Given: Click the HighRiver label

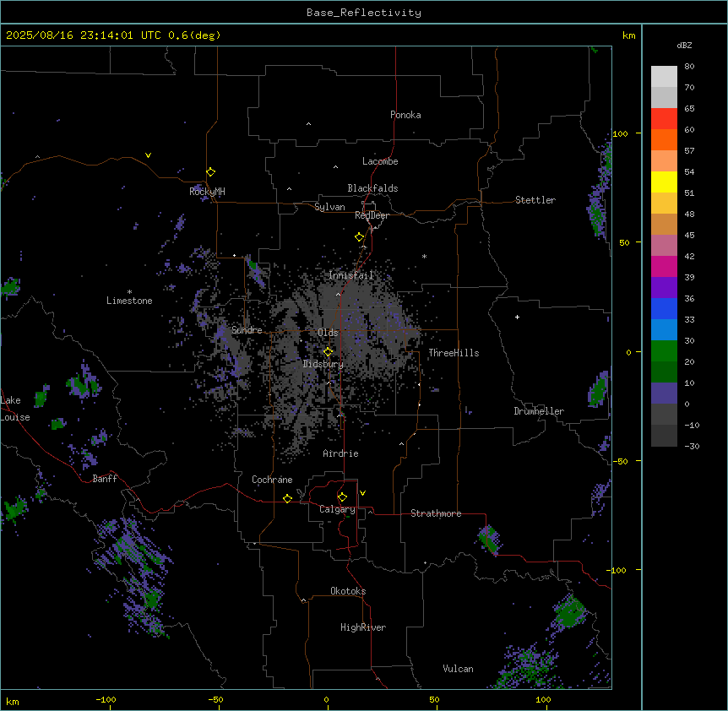Looking at the screenshot, I should point(363,627).
